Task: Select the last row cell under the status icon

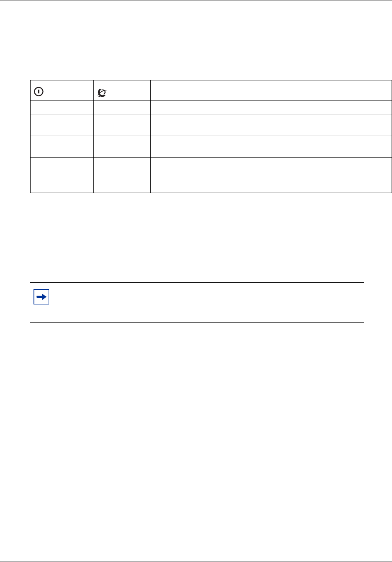Action: pyautogui.click(x=122, y=182)
